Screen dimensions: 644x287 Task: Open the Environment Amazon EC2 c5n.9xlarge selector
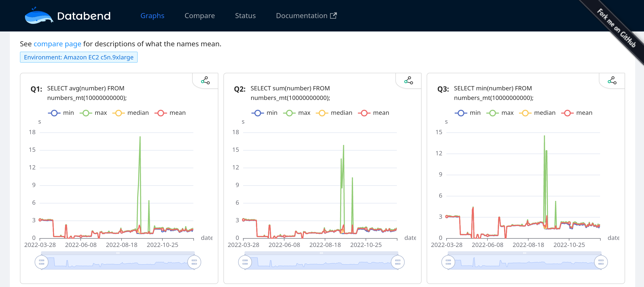click(79, 57)
